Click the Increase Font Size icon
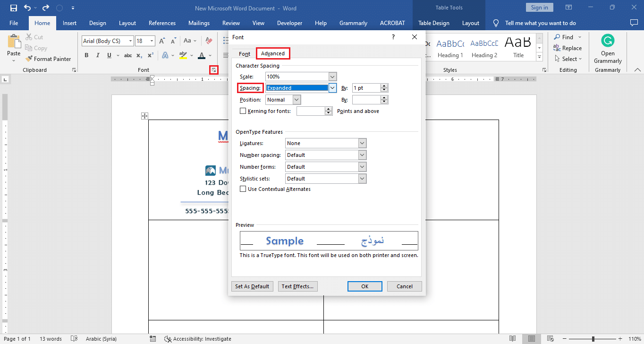 point(162,41)
